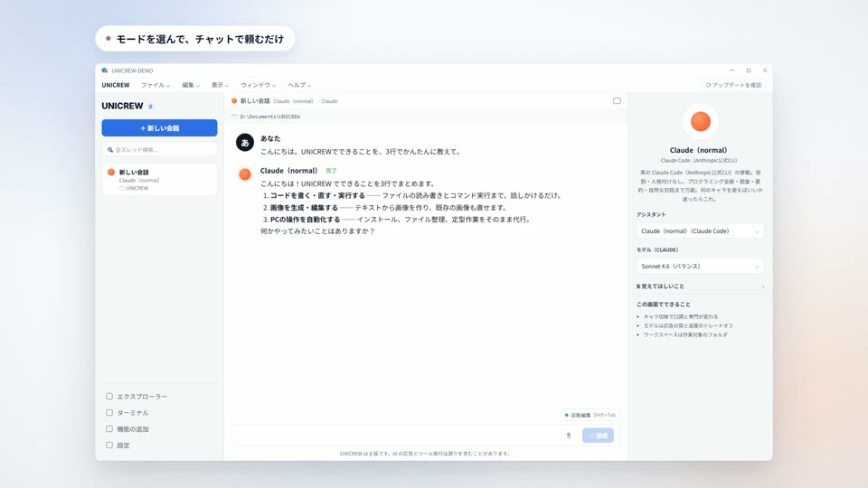Click the アップデートを確認 button
Screen dimensions: 868x488
click(733, 85)
